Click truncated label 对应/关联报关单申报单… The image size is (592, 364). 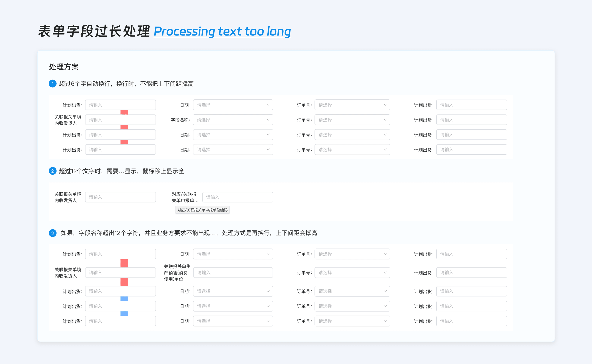tap(185, 197)
